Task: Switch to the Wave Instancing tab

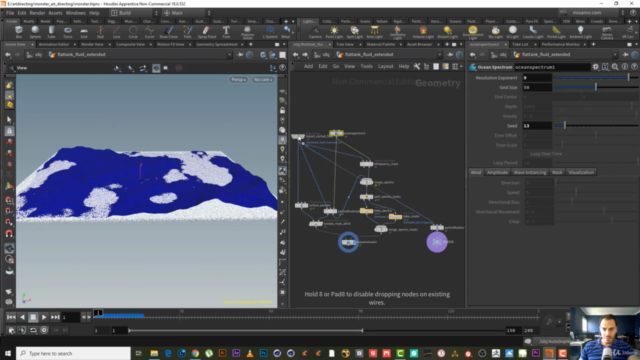Action: 530,172
